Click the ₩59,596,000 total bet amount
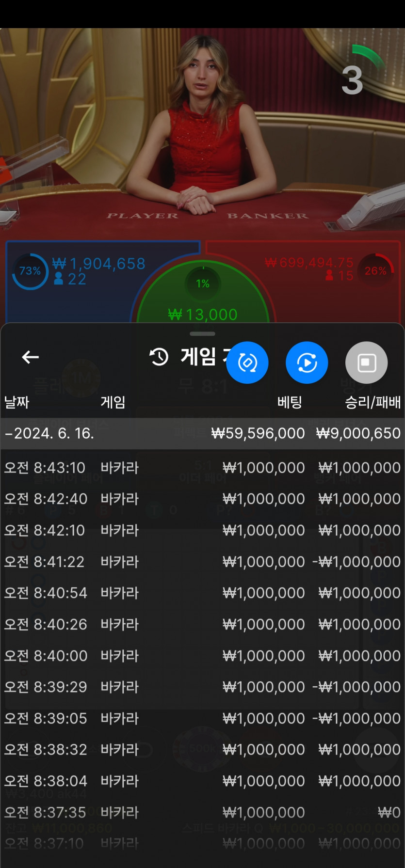This screenshot has height=868, width=405. (258, 433)
